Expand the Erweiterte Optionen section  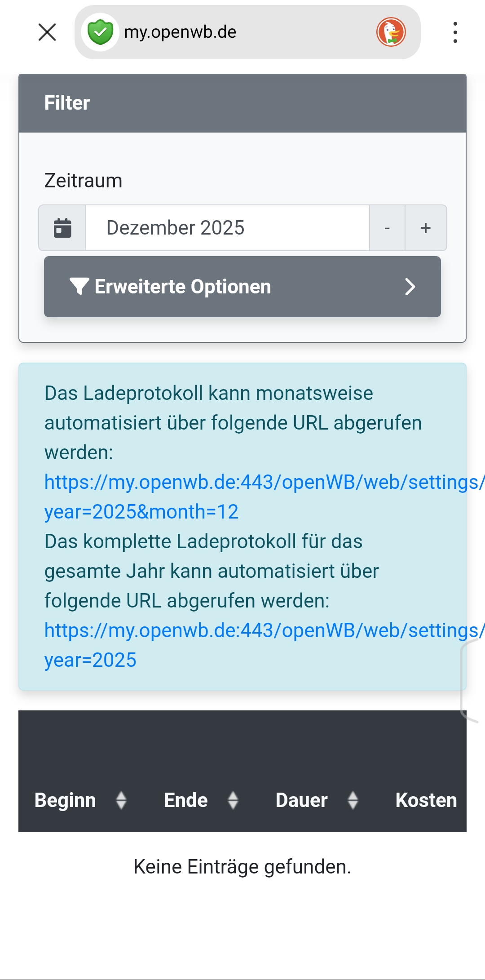coord(242,287)
